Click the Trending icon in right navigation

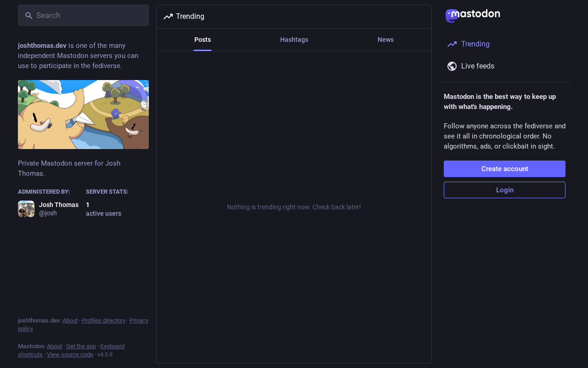(x=452, y=44)
